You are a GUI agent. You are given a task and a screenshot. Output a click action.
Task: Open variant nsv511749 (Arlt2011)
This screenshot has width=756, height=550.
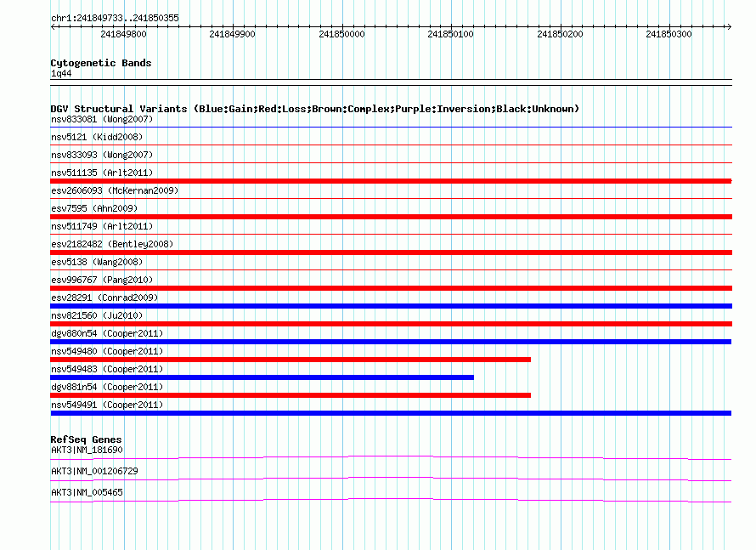(x=102, y=226)
